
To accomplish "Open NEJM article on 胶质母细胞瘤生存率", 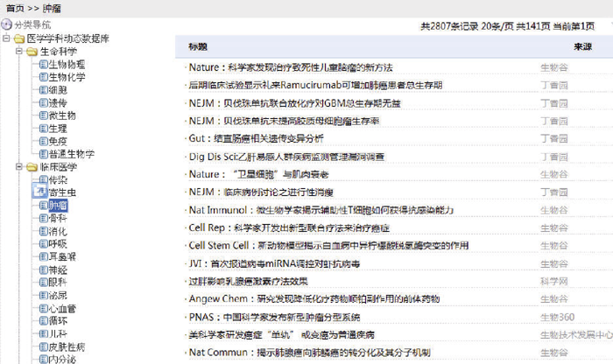I will tap(284, 121).
